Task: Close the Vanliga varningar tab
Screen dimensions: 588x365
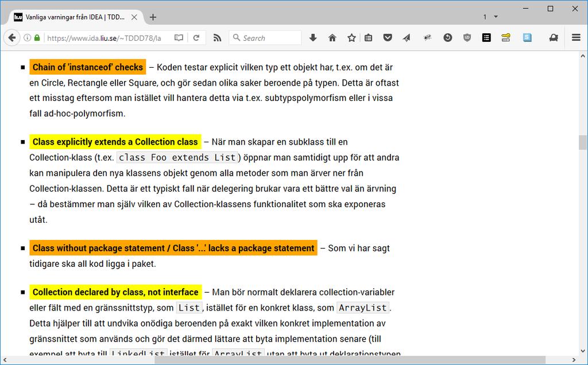Action: point(134,17)
